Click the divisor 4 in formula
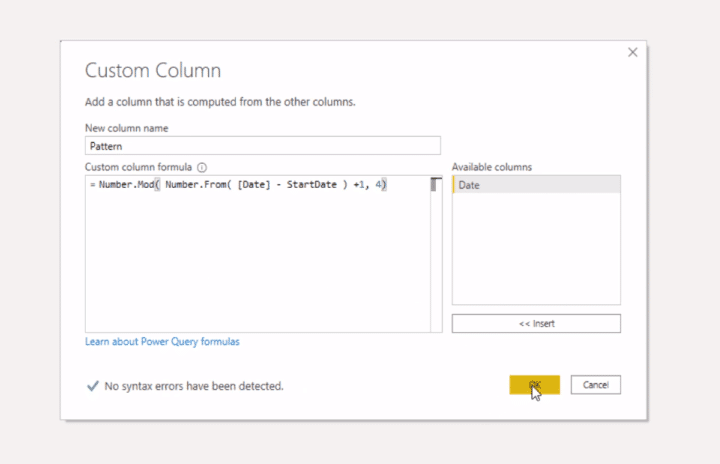 click(x=378, y=185)
